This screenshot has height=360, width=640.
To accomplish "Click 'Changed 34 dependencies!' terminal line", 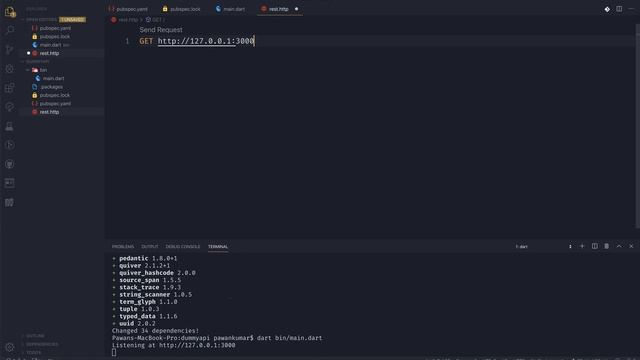I will (156, 331).
